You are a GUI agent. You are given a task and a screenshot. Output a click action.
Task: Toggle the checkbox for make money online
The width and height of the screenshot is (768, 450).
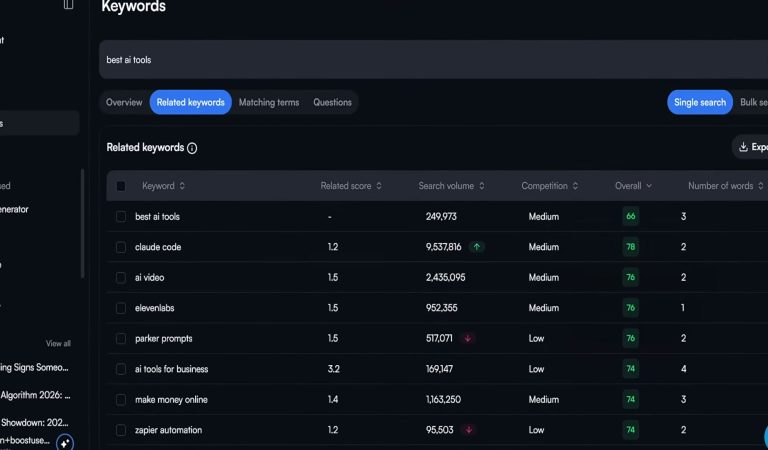click(121, 399)
